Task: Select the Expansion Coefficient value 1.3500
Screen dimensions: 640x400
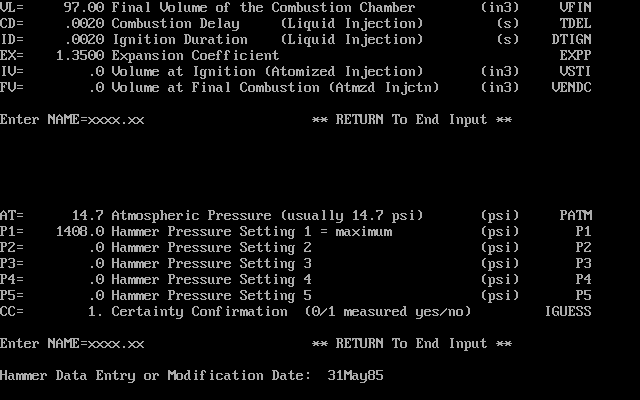Action: [79, 55]
